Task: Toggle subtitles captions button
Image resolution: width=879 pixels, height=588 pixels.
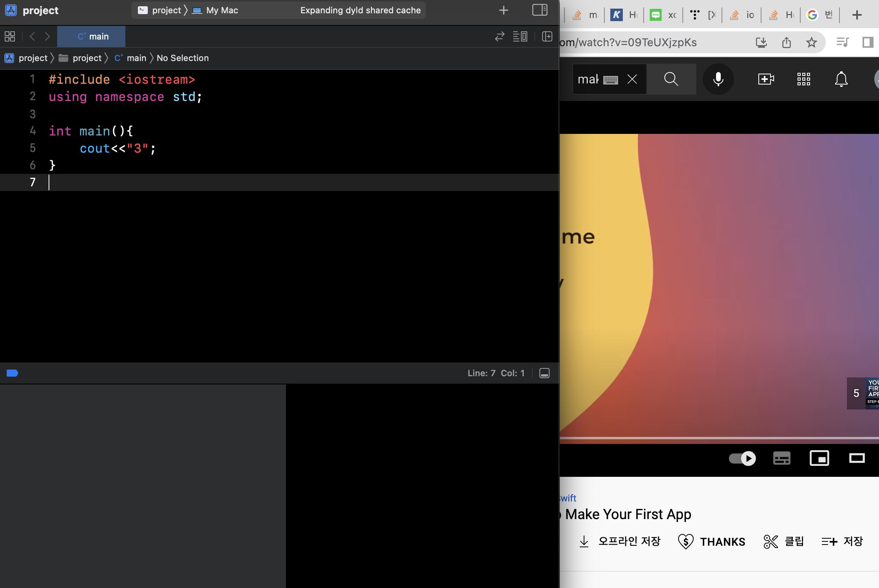Action: [781, 458]
